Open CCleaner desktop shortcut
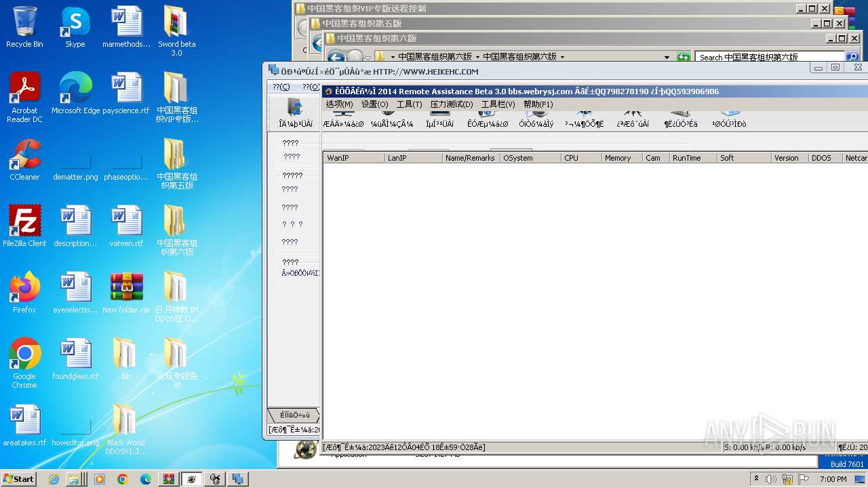The height and width of the screenshot is (488, 868). click(x=24, y=160)
